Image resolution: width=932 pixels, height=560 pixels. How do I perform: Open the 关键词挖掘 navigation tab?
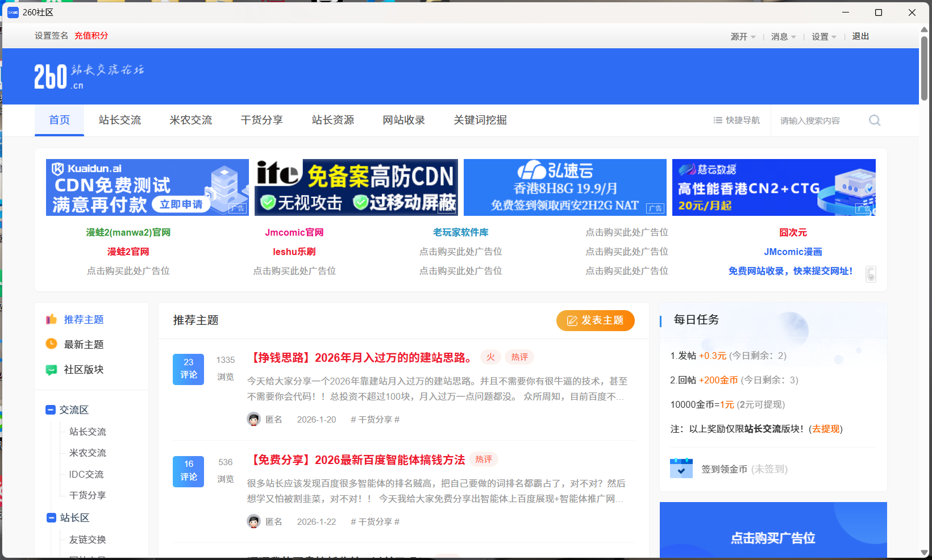click(480, 120)
